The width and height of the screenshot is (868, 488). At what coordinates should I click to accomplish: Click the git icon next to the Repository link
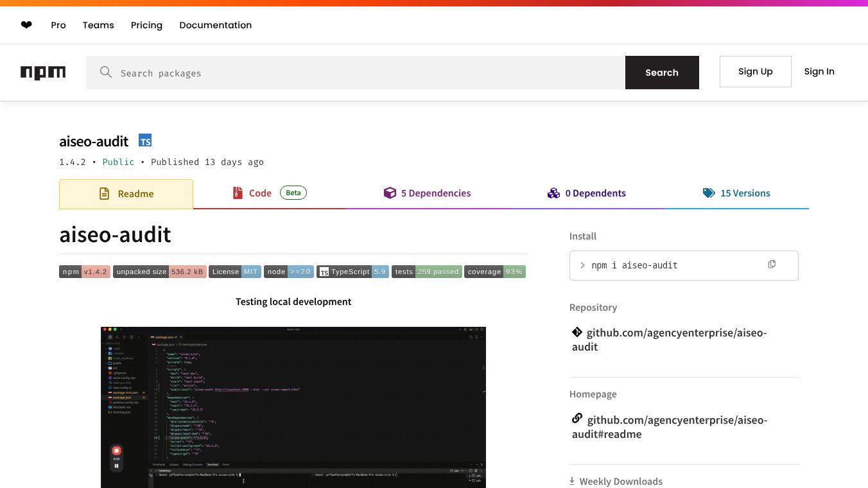[x=577, y=332]
